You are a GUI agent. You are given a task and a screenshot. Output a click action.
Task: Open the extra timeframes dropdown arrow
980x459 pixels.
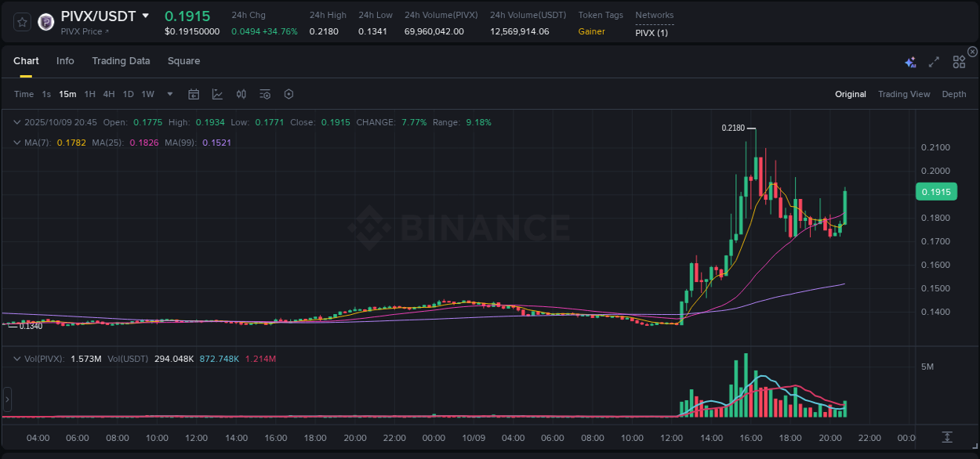click(169, 94)
